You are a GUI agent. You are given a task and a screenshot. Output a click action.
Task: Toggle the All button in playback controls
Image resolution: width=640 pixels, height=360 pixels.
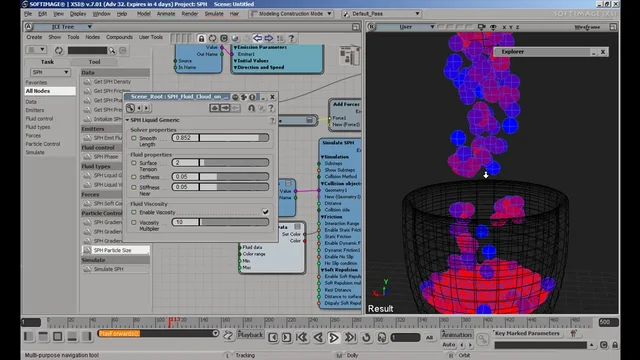[429, 338]
